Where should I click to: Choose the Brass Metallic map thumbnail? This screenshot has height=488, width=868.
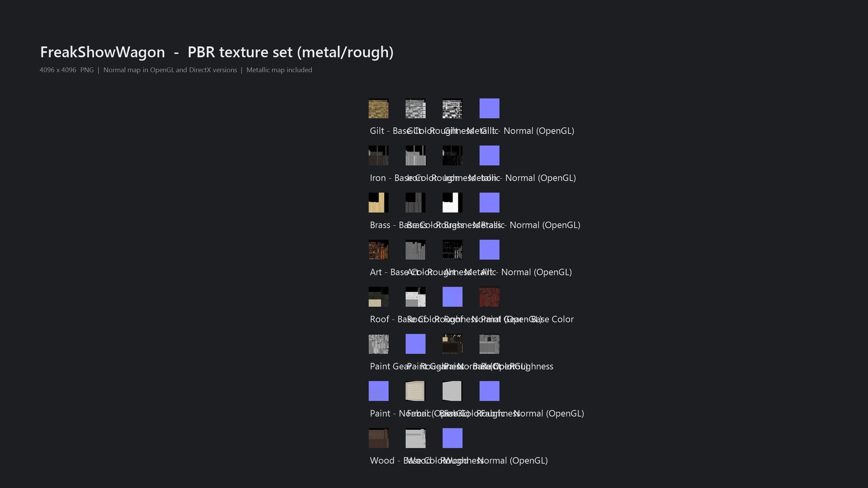coord(453,202)
